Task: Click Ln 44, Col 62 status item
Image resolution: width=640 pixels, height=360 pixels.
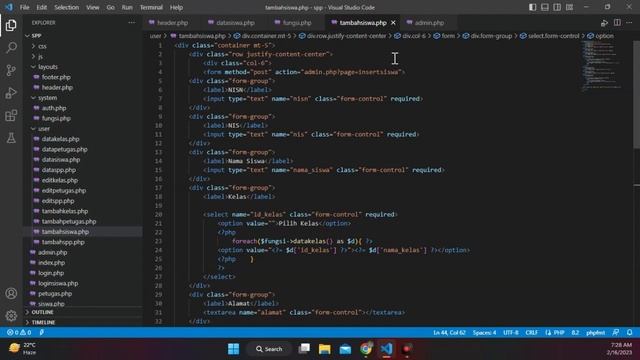Action: 449,332
